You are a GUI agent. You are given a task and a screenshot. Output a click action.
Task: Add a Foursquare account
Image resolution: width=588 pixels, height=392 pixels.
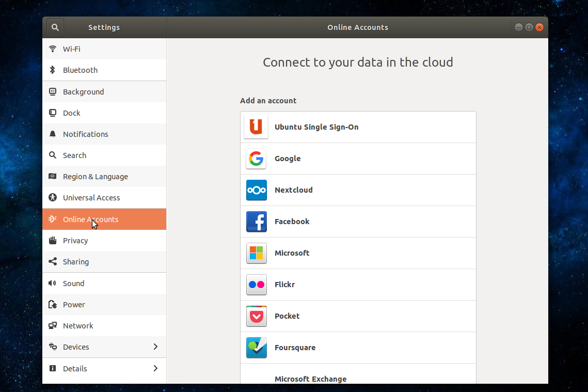coord(358,348)
